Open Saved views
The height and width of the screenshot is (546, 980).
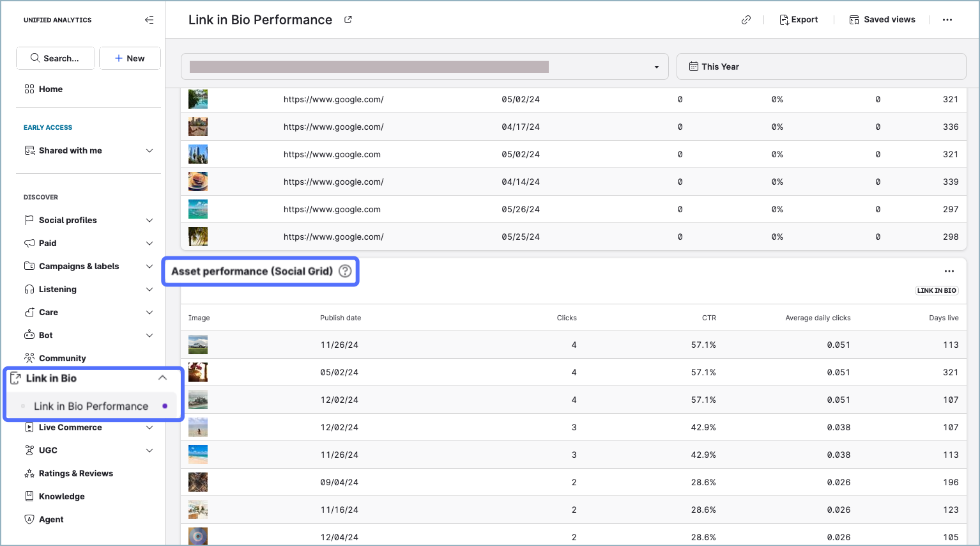pyautogui.click(x=882, y=20)
